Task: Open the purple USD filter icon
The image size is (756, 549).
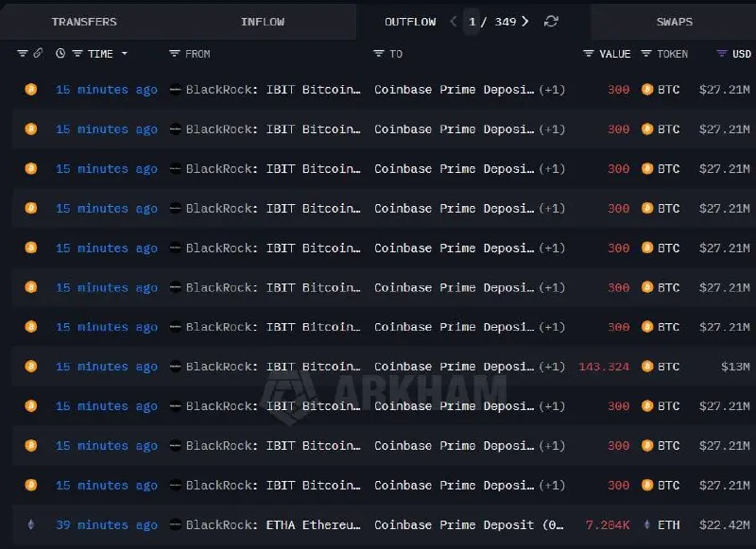Action: coord(721,54)
